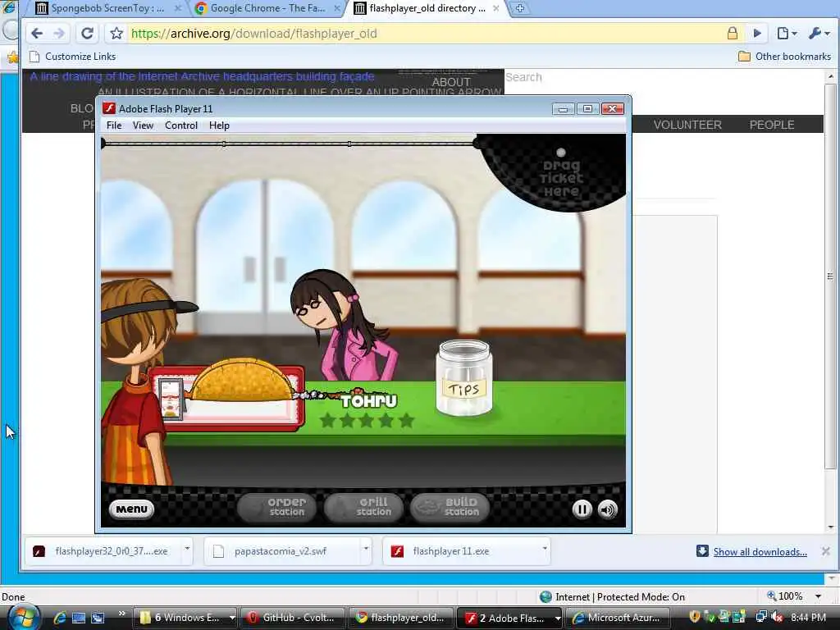840x630 pixels.
Task: Click the Tips jar on the counter
Action: pos(464,378)
